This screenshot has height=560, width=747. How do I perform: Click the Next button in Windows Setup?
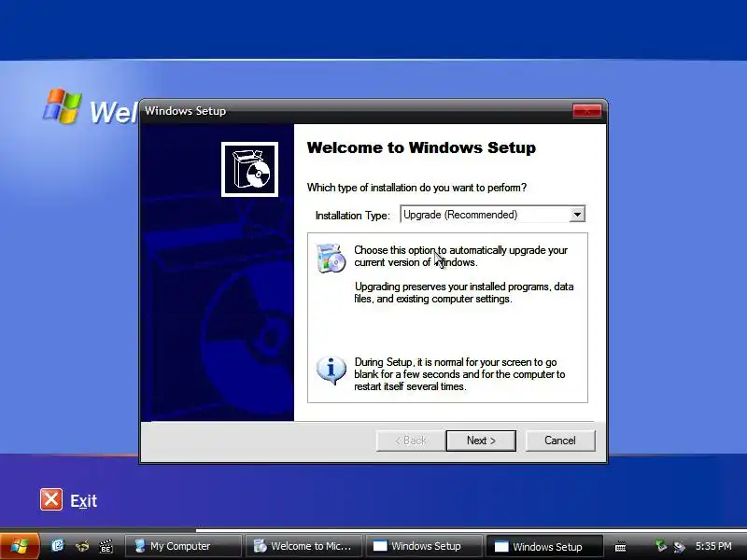coord(481,441)
